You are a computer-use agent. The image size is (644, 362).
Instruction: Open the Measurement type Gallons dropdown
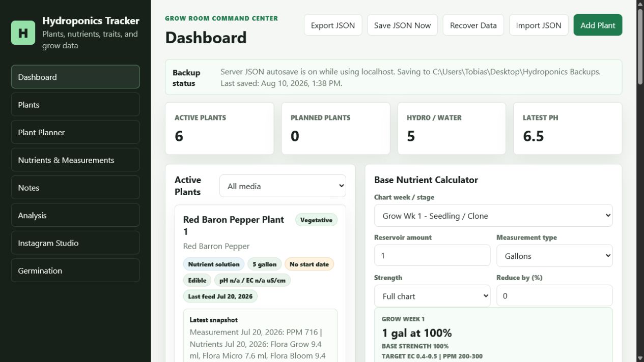(x=554, y=256)
